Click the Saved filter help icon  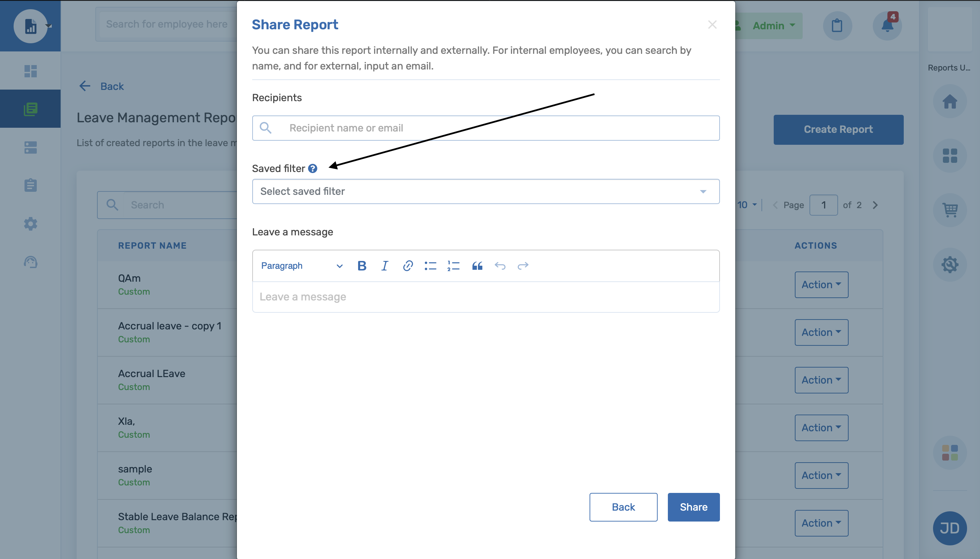[x=312, y=169]
